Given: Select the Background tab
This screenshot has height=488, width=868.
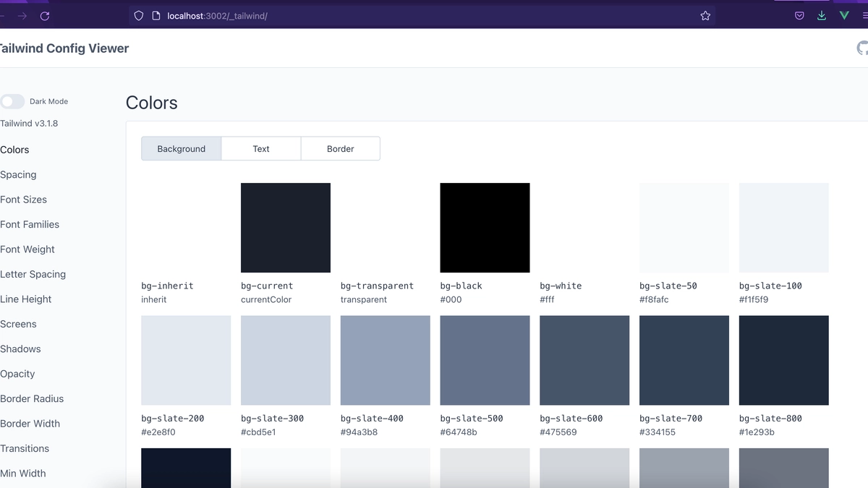Looking at the screenshot, I should (x=181, y=148).
